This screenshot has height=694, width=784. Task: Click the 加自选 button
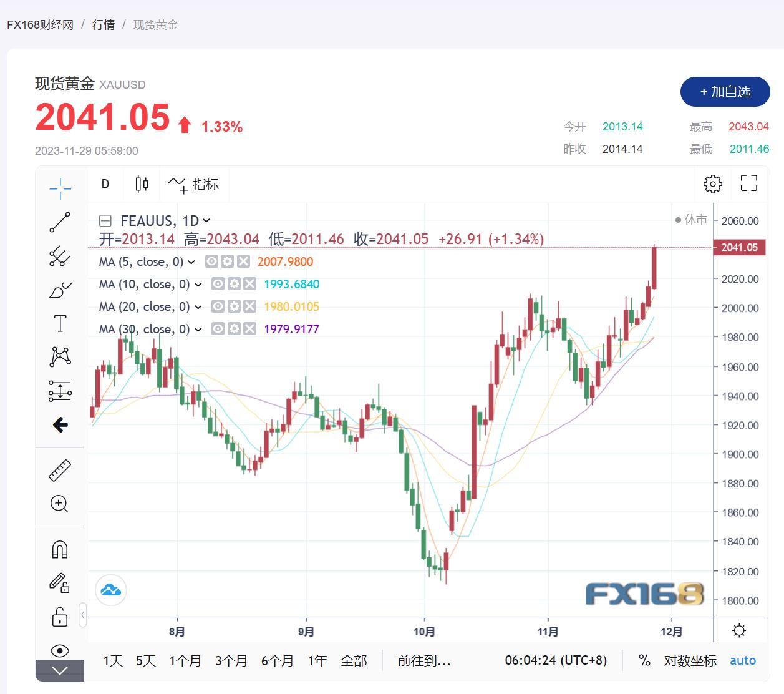point(725,92)
